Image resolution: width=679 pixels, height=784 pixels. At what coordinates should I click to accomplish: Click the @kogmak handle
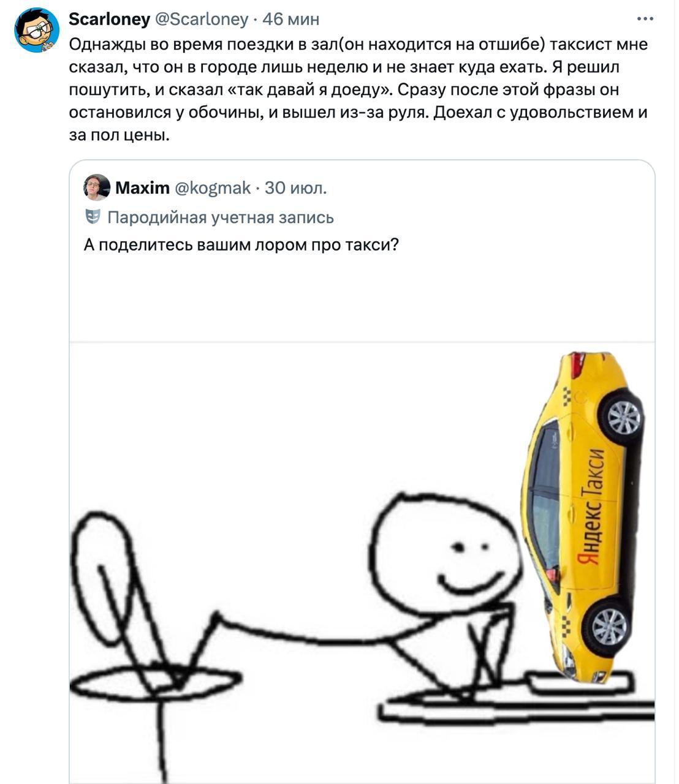(x=213, y=187)
